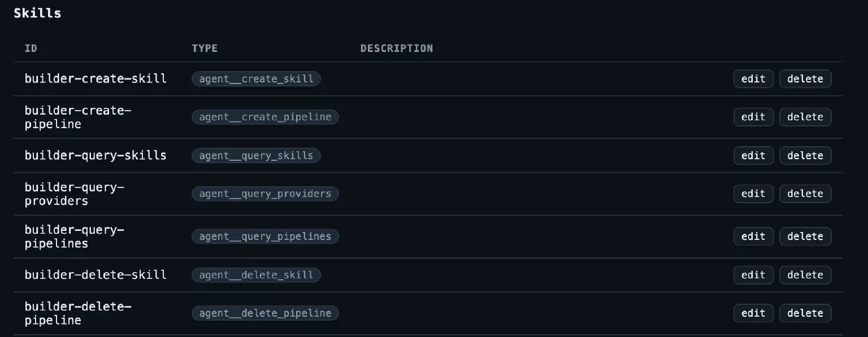The image size is (868, 337).
Task: Select the agent__delete_pipeline type tag
Action: [265, 313]
